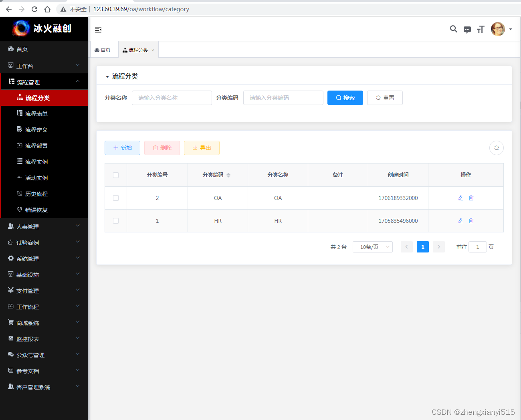Click the address bar URL
The height and width of the screenshot is (420, 521).
click(141, 9)
